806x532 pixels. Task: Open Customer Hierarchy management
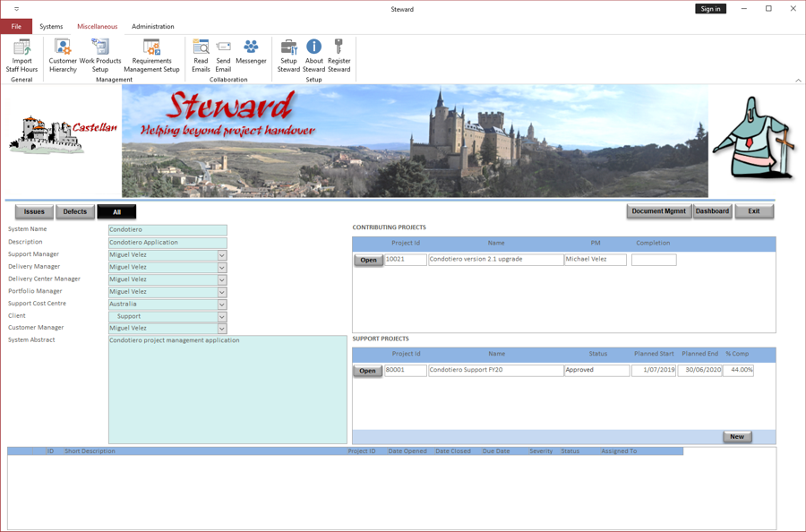click(63, 56)
